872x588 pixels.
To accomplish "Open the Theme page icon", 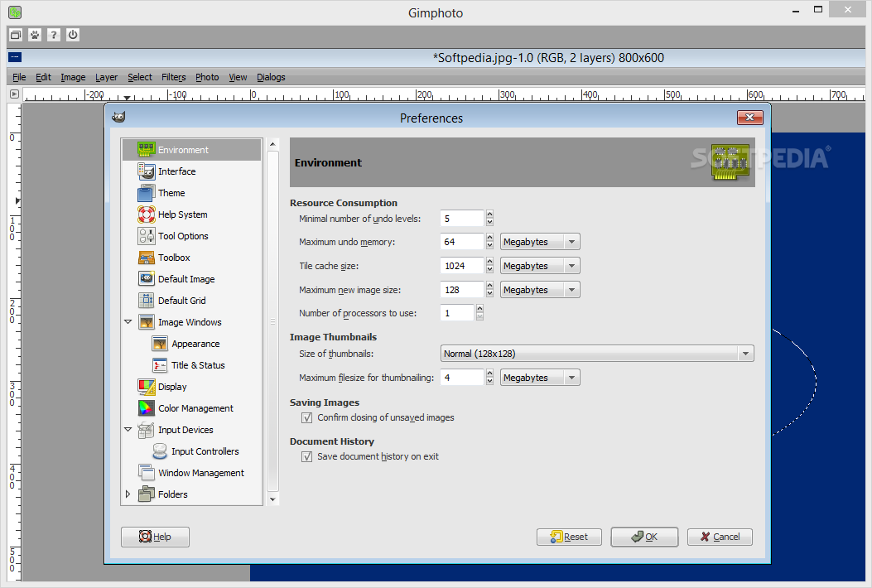I will click(x=147, y=193).
